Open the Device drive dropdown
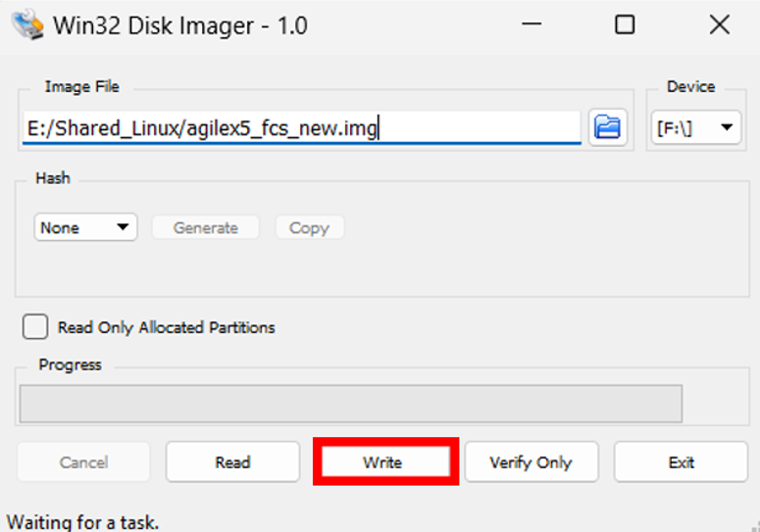 (x=696, y=127)
